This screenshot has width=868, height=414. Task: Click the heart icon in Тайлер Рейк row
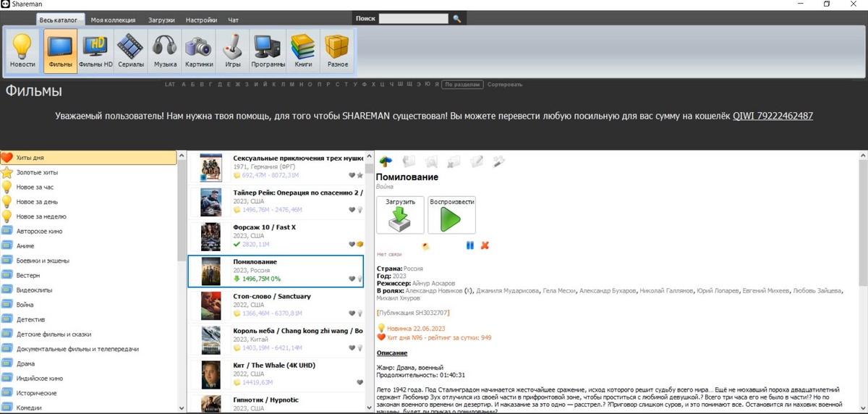(x=352, y=209)
